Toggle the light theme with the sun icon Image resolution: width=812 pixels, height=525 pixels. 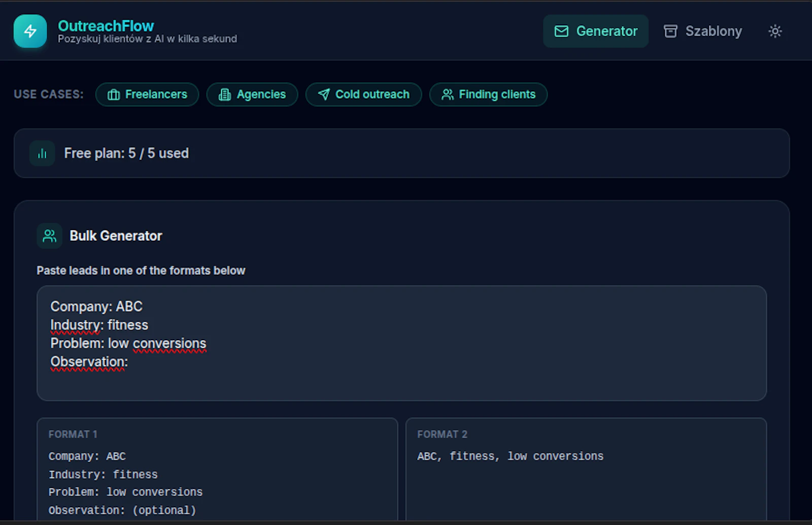point(775,31)
